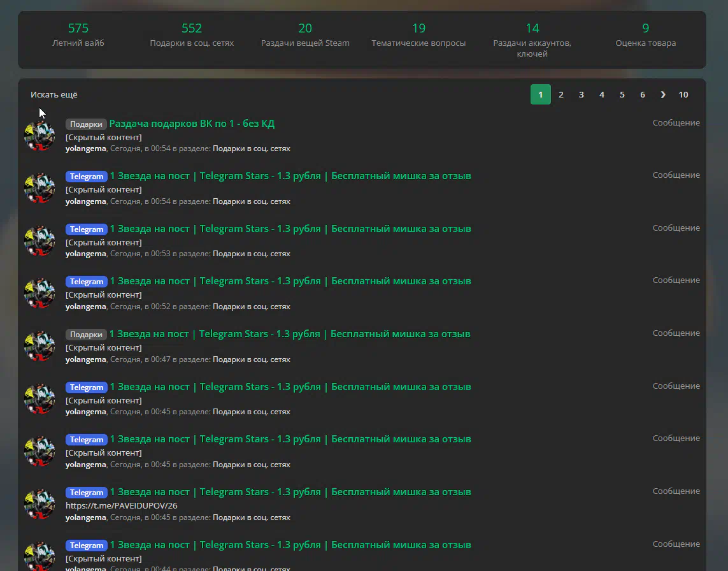The height and width of the screenshot is (571, 728).
Task: Click the section link on the 00:52 result
Action: click(251, 307)
